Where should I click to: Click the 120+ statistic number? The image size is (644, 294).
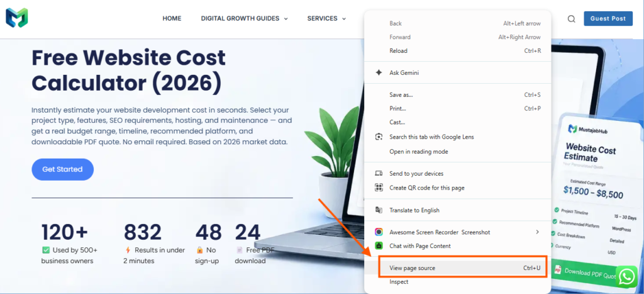(65, 232)
